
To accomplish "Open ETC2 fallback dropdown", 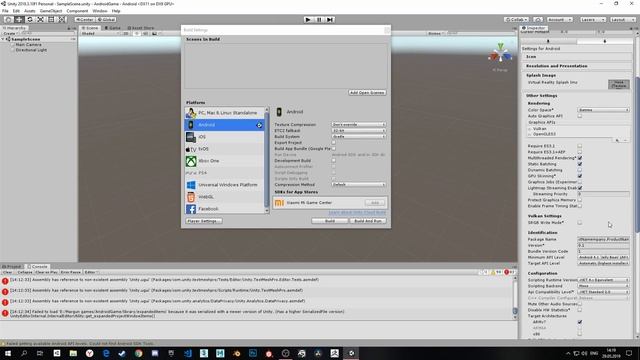I will tap(358, 131).
